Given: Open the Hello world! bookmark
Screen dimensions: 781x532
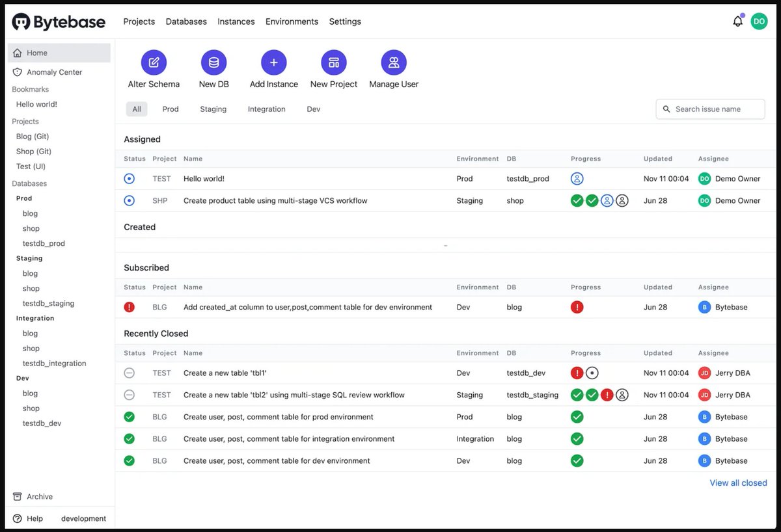Looking at the screenshot, I should point(36,104).
